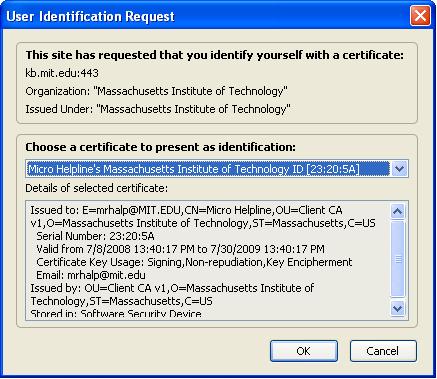Click the Serial Number: 23:20:5A line
Screen dimensions: 437x379
95,236
